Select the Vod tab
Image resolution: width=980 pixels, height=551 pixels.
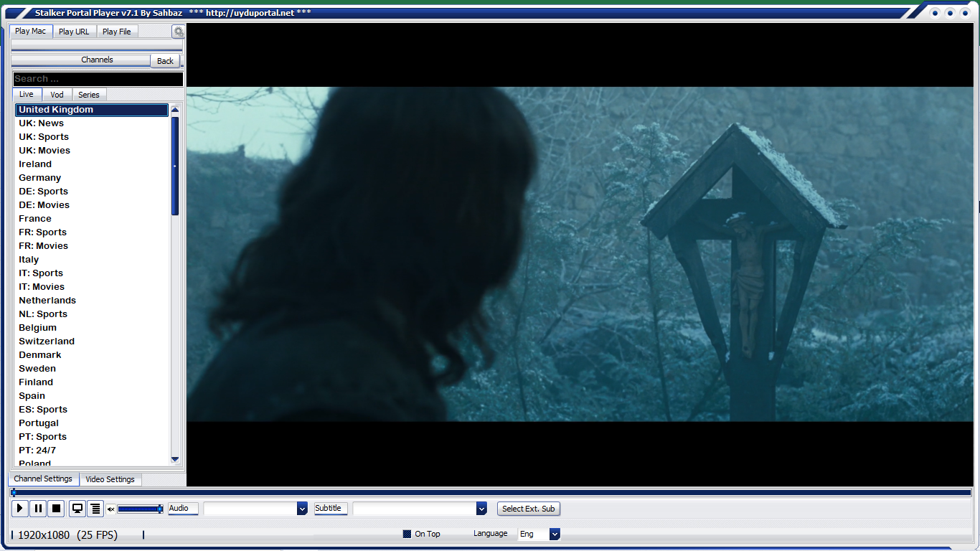[x=57, y=95]
